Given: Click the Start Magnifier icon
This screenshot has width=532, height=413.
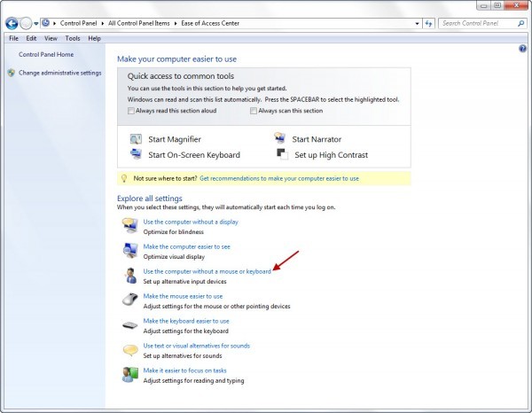Looking at the screenshot, I should (136, 139).
